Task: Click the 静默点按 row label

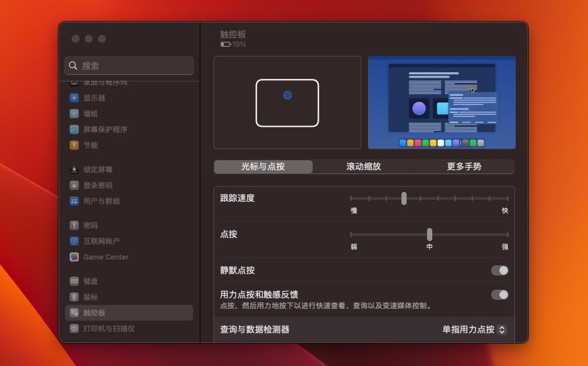Action: 237,270
